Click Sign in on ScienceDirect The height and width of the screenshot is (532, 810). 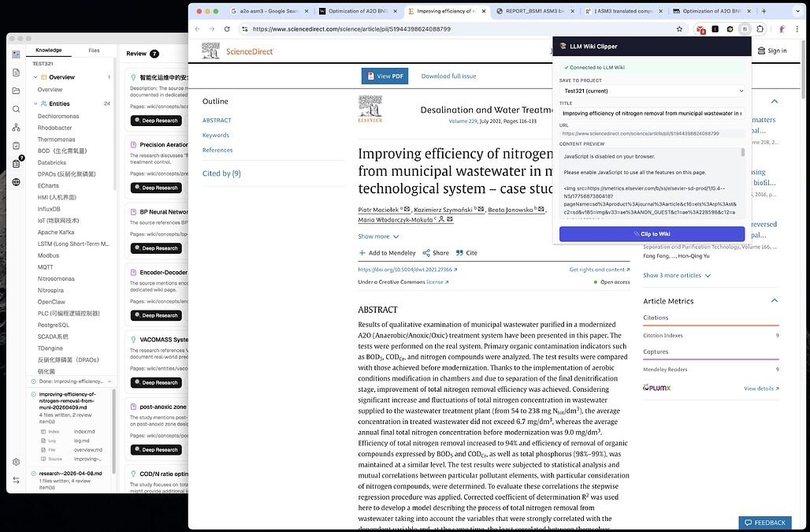[x=772, y=50]
